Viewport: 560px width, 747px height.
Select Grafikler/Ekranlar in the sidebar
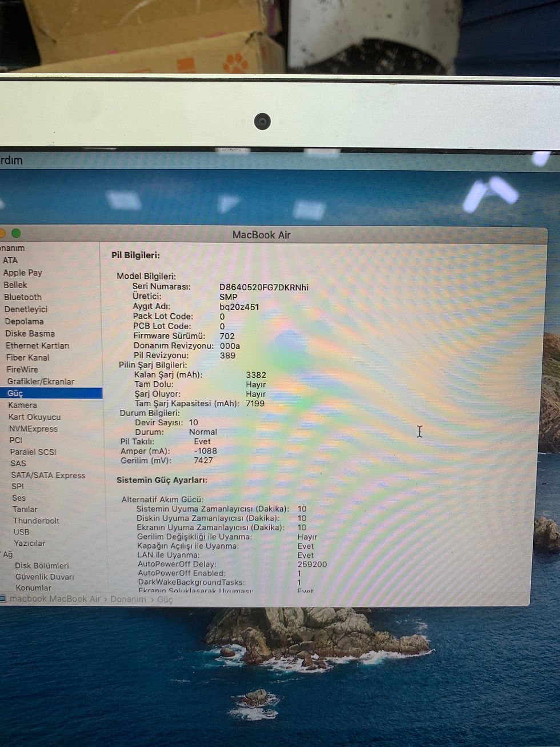[x=41, y=382]
